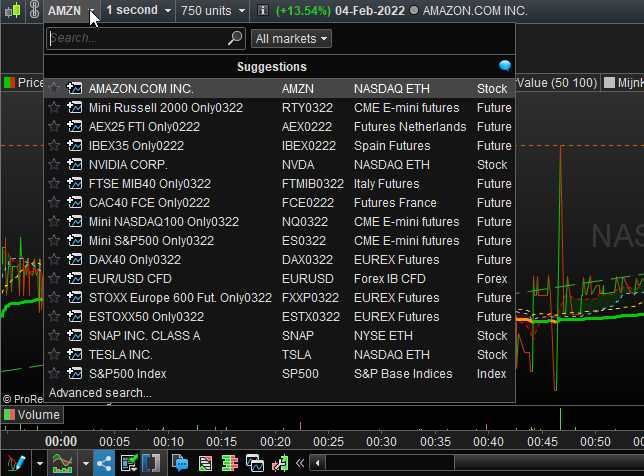Screen dimensions: 644x476
Task: Star Mini NASDAQ100 Only0322 as favorite
Action: (x=54, y=221)
